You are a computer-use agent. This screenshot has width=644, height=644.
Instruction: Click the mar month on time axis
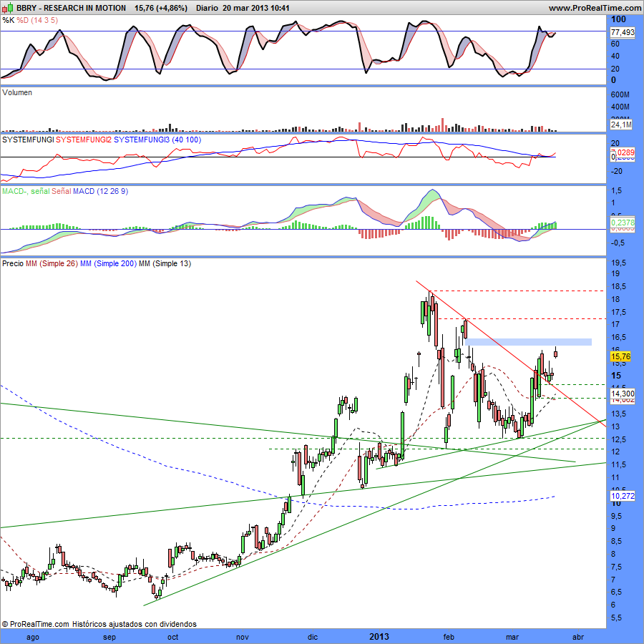[x=512, y=637]
